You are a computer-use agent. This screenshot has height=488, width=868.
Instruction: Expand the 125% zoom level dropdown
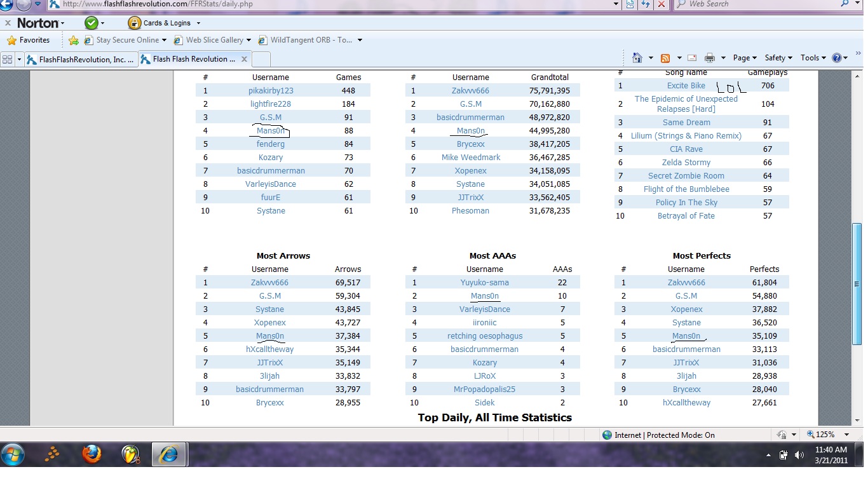tap(829, 435)
